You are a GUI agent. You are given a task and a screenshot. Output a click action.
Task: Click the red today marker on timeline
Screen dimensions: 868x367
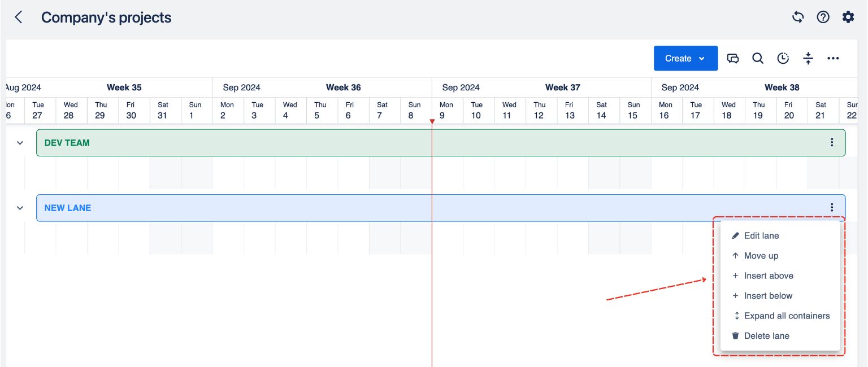(432, 121)
